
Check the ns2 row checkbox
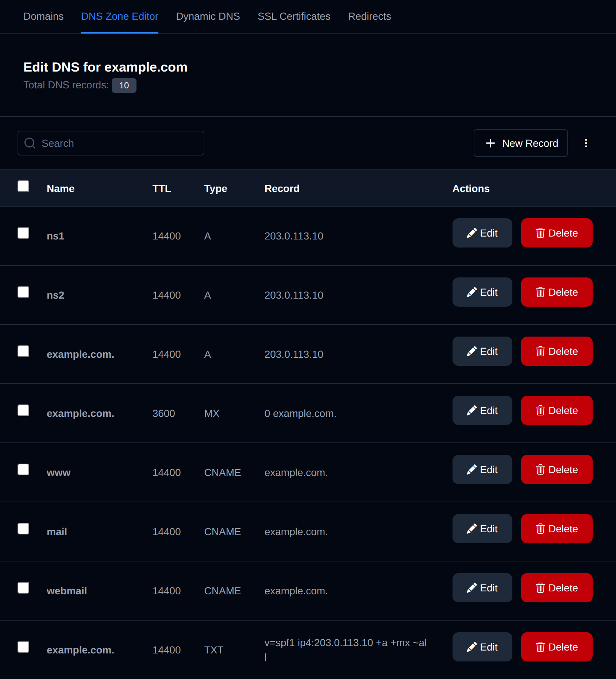[23, 292]
